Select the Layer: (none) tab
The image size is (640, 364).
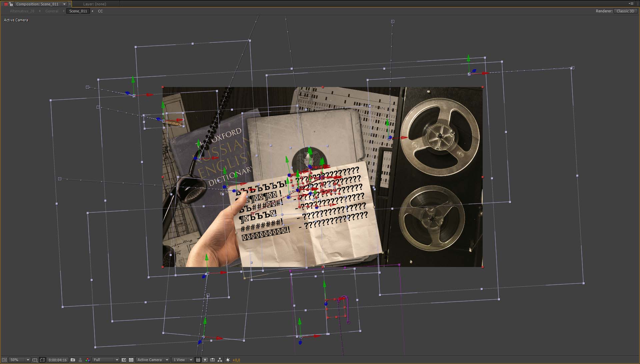[x=95, y=4]
